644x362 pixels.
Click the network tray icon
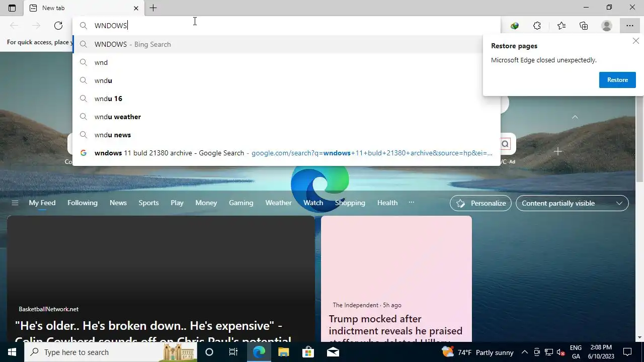[549, 352]
